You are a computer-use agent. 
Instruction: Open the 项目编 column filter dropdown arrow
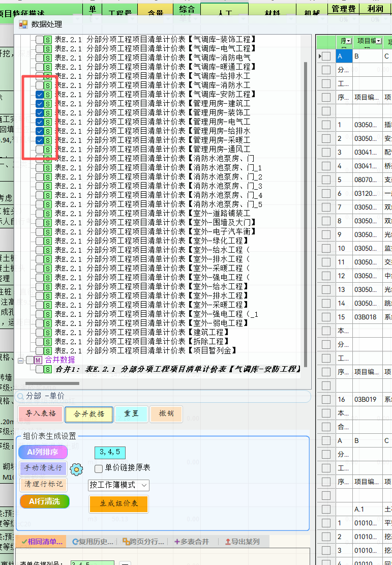click(x=379, y=41)
